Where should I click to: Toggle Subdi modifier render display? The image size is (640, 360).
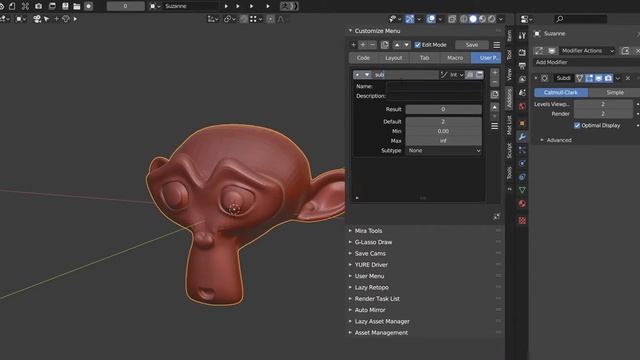coord(608,78)
